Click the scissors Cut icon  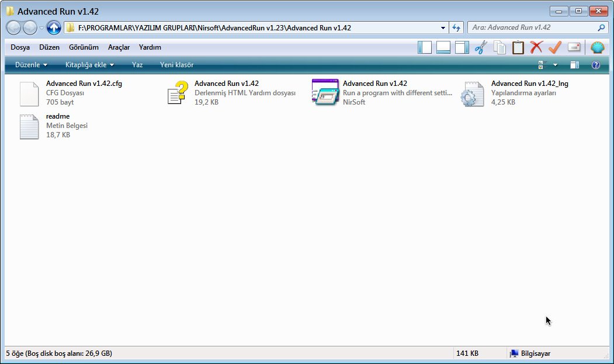pyautogui.click(x=481, y=47)
